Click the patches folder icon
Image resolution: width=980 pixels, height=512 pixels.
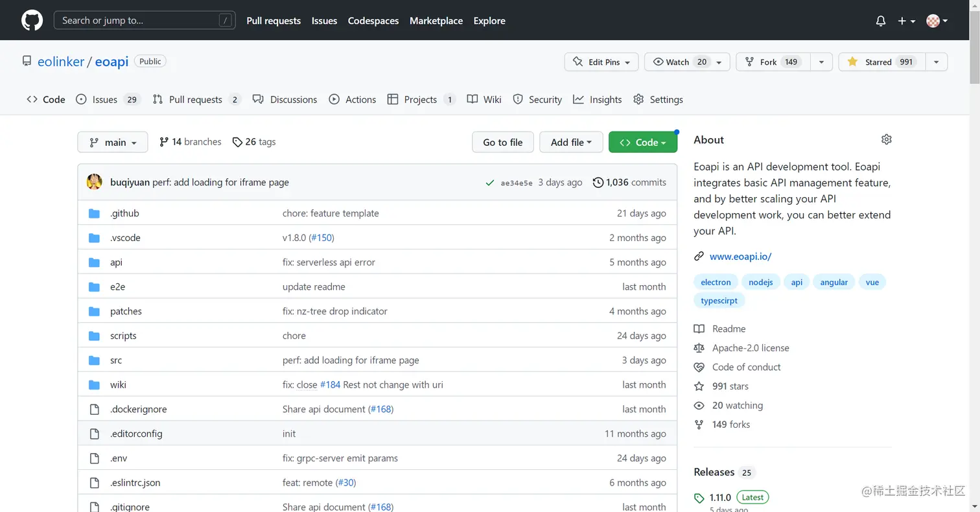pos(95,311)
